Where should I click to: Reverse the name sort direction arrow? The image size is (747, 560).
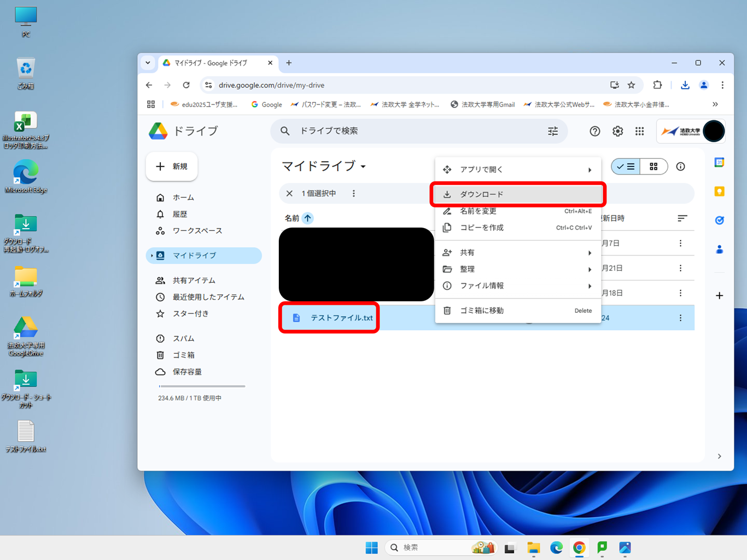308,218
